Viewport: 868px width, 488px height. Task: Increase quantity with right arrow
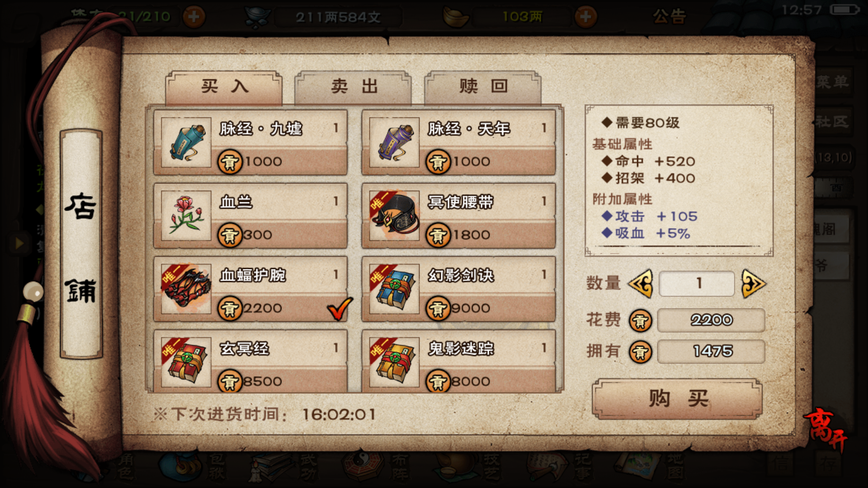[x=753, y=284]
